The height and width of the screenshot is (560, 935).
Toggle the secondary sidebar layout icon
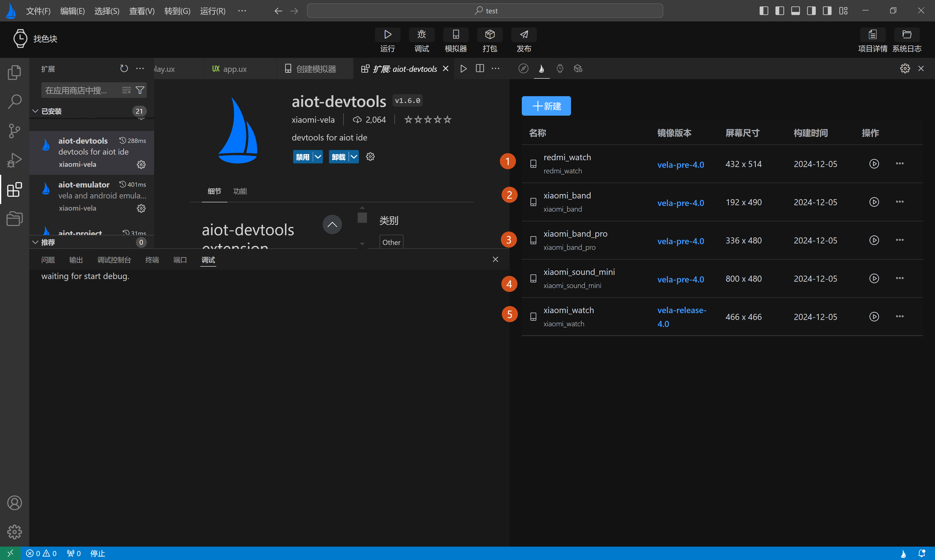coord(811,10)
